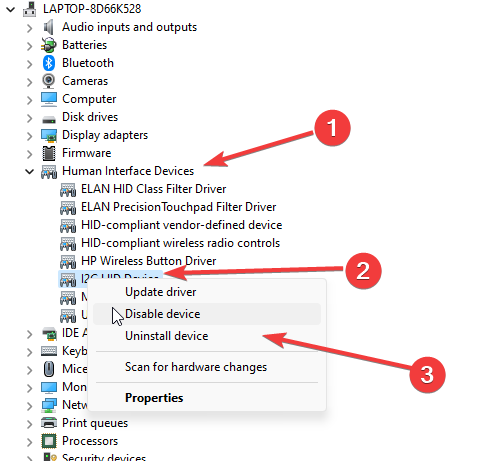503x461 pixels.
Task: Select the Bluetooth label
Action: (x=88, y=63)
